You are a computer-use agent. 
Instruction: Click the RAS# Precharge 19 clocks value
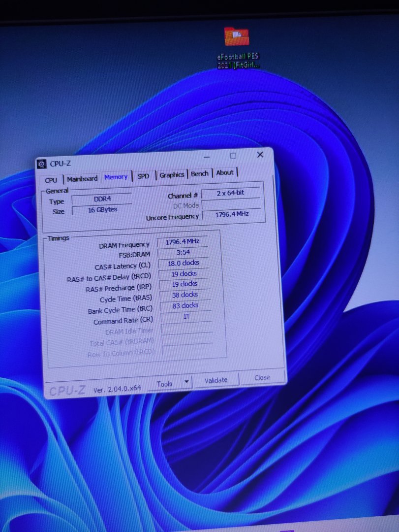[x=184, y=284]
